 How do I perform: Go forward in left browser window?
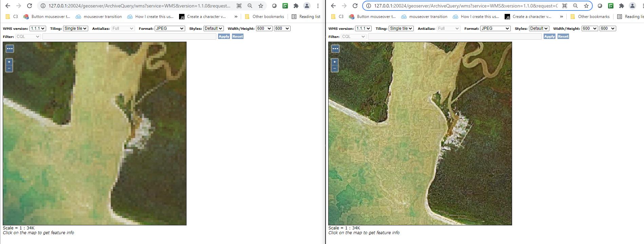tap(19, 6)
